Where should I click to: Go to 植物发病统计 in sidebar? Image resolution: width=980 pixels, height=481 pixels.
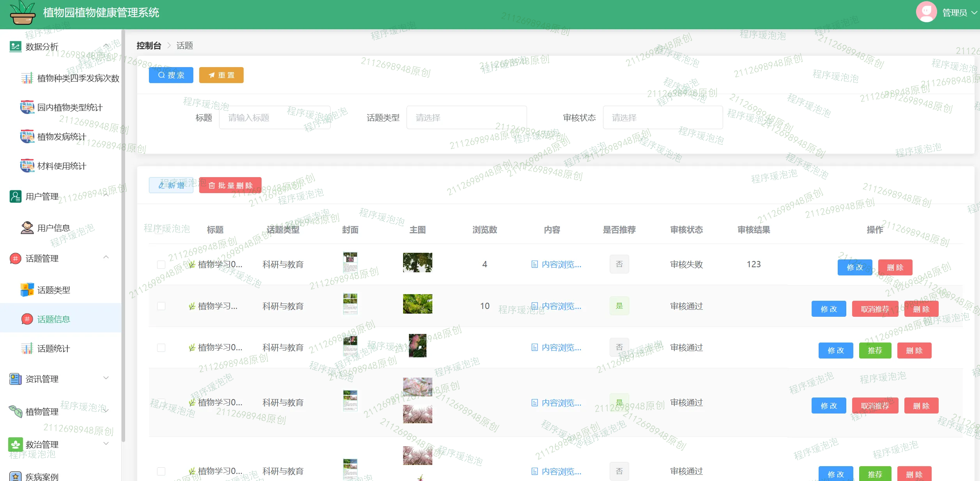coord(61,137)
